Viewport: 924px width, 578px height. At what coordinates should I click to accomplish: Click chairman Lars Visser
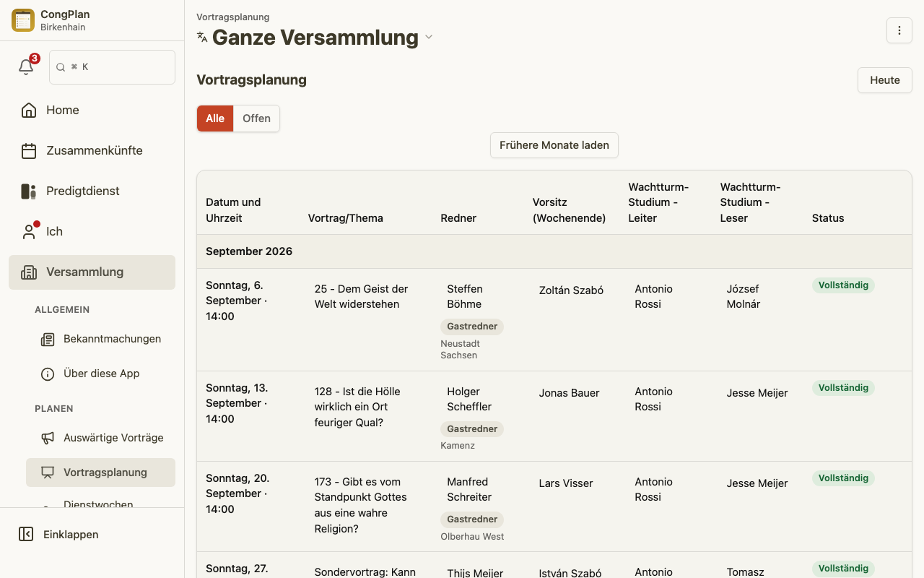tap(566, 483)
